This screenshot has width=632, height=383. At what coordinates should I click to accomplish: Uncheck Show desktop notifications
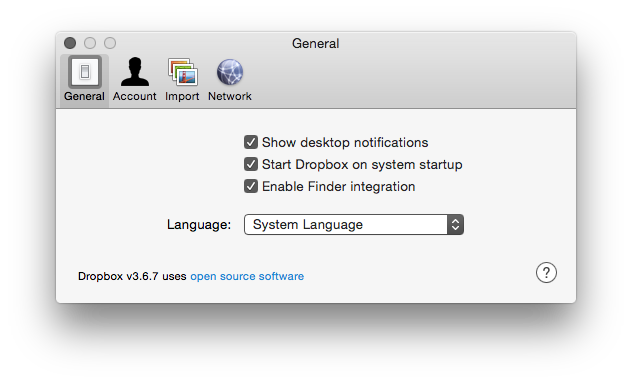click(251, 142)
